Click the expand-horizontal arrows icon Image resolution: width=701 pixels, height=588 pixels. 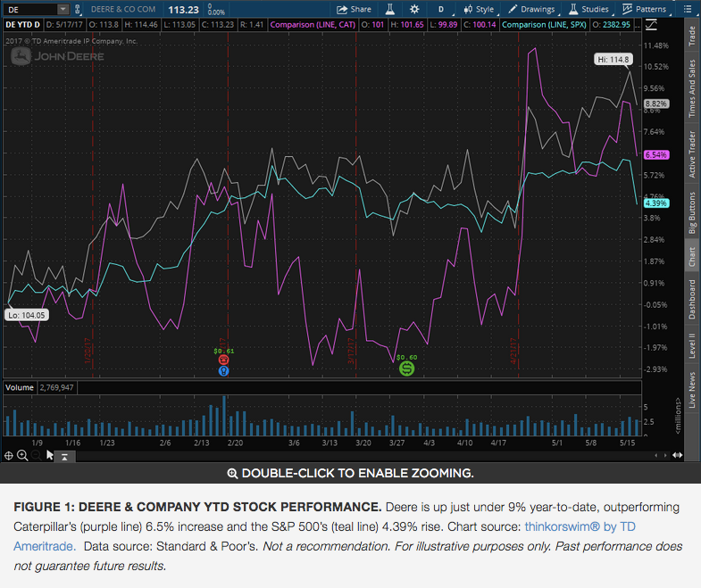click(x=677, y=455)
